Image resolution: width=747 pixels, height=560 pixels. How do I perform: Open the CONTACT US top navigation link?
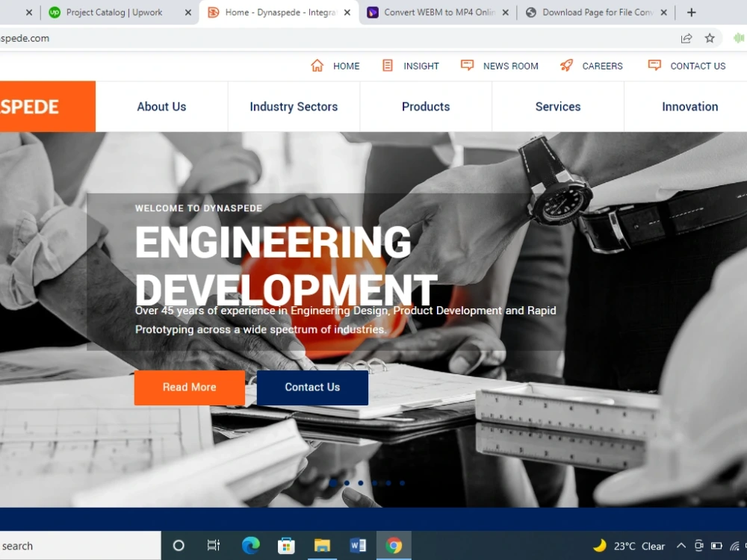click(698, 66)
